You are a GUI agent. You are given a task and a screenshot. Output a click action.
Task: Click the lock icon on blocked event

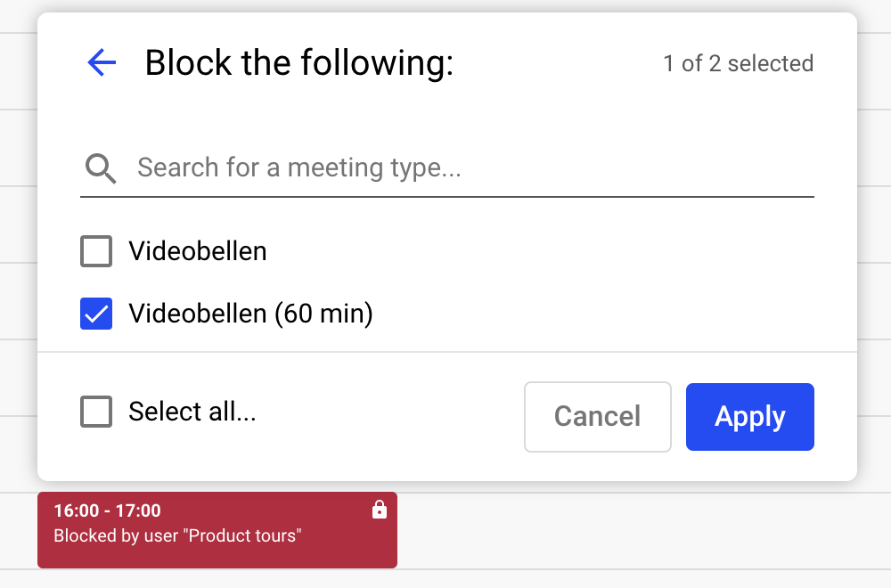pos(380,510)
